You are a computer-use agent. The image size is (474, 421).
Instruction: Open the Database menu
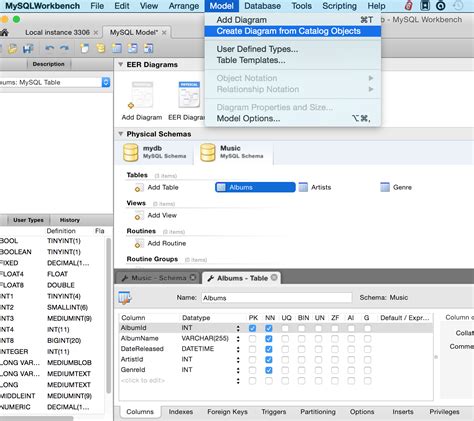click(x=262, y=6)
